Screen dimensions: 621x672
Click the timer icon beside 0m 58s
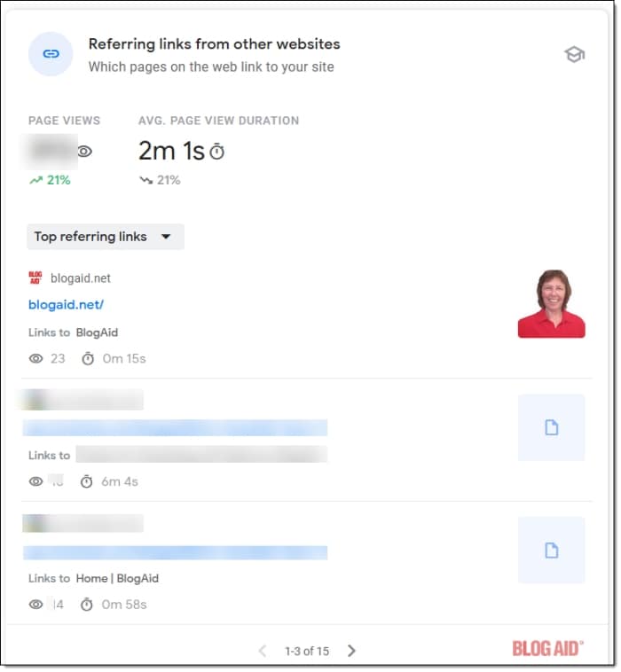(87, 605)
